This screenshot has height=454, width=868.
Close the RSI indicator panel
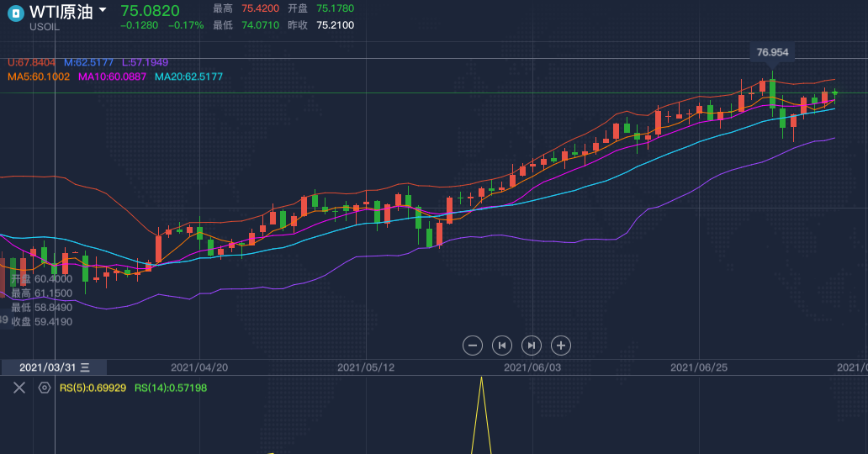(19, 388)
